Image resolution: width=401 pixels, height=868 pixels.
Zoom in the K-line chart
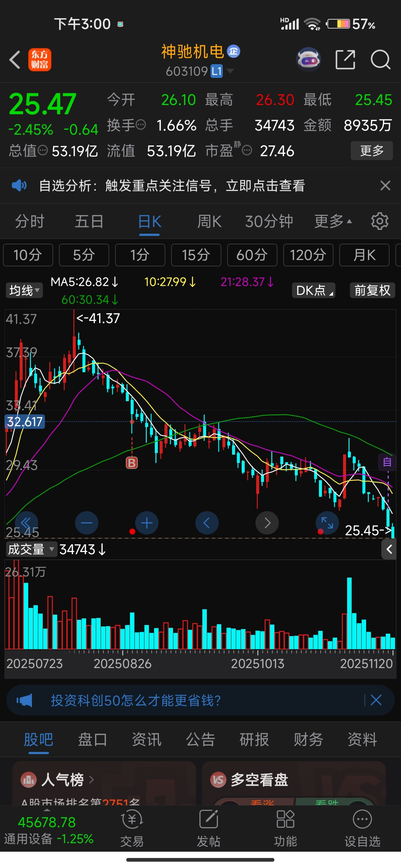pyautogui.click(x=147, y=523)
